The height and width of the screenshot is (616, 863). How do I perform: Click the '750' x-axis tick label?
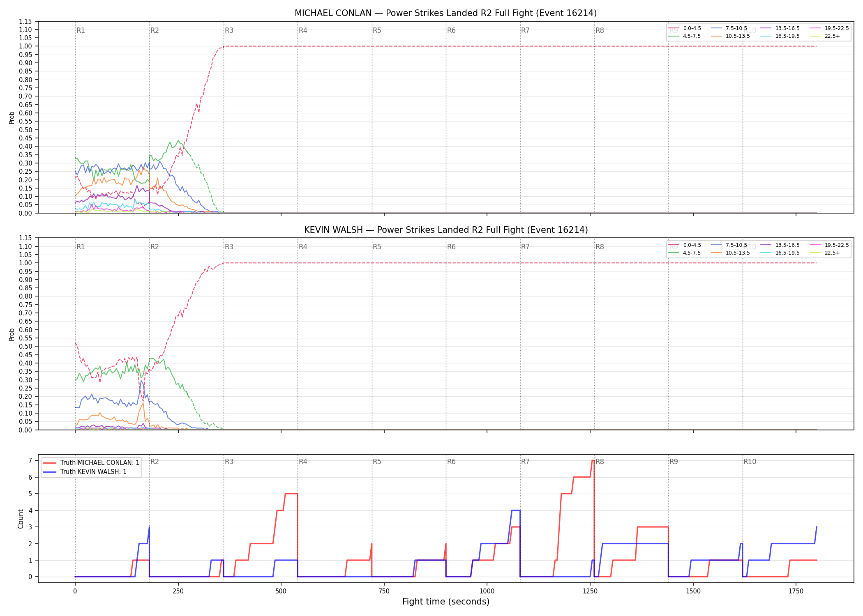(384, 591)
